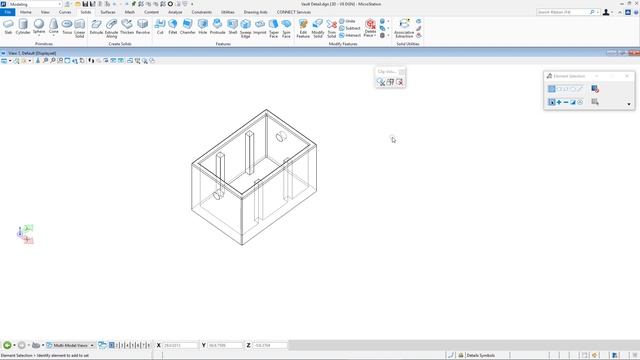Image resolution: width=640 pixels, height=360 pixels.
Task: Select the Cylinder primitive tool
Action: click(x=23, y=27)
